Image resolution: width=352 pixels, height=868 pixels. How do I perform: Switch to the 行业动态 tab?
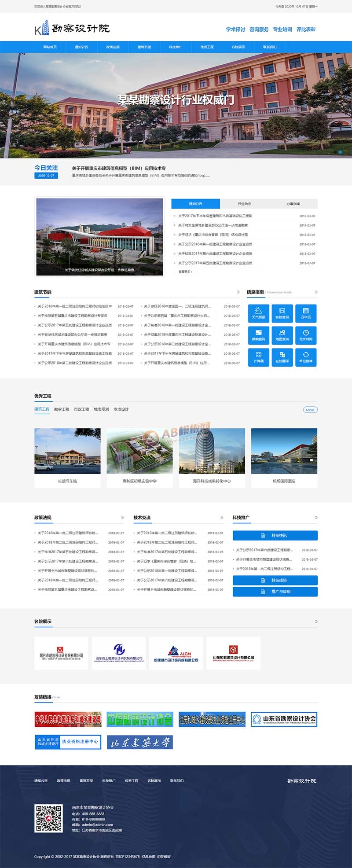(244, 204)
